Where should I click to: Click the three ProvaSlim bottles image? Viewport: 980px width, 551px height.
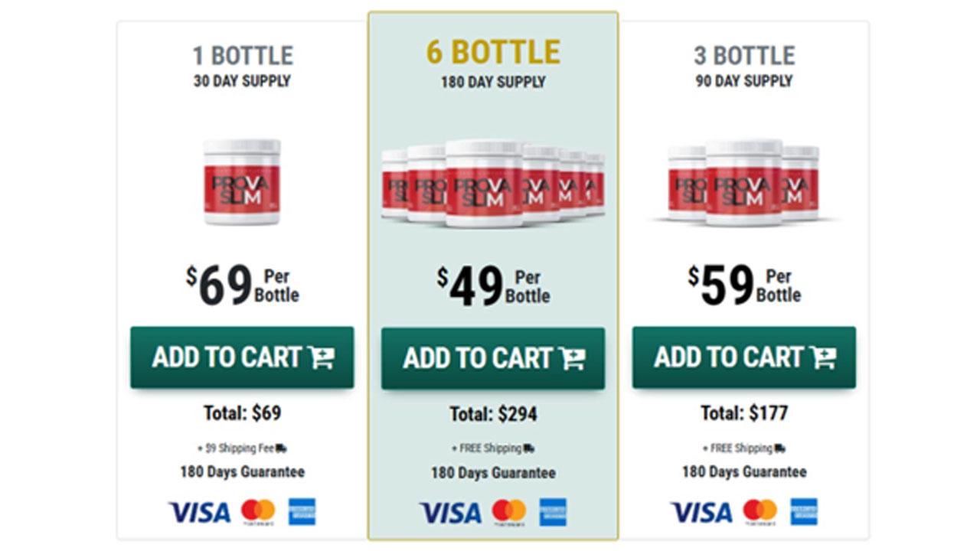click(743, 182)
